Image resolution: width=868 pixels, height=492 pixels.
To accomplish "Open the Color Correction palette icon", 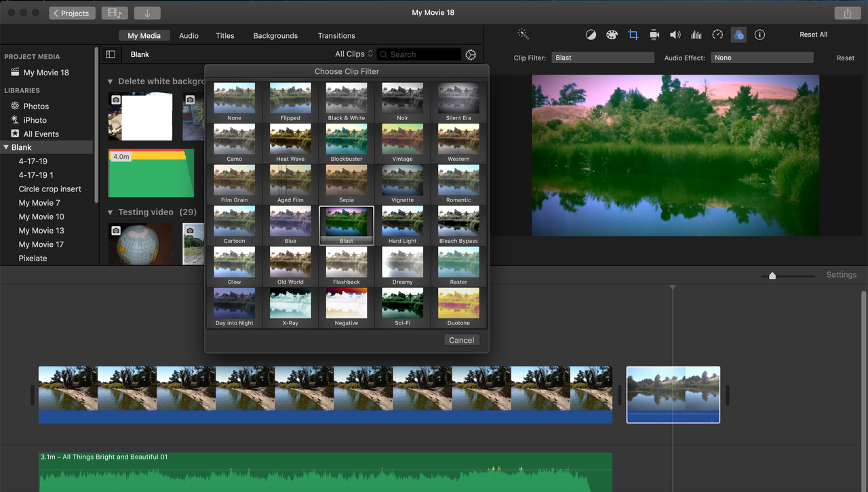I will click(x=612, y=34).
